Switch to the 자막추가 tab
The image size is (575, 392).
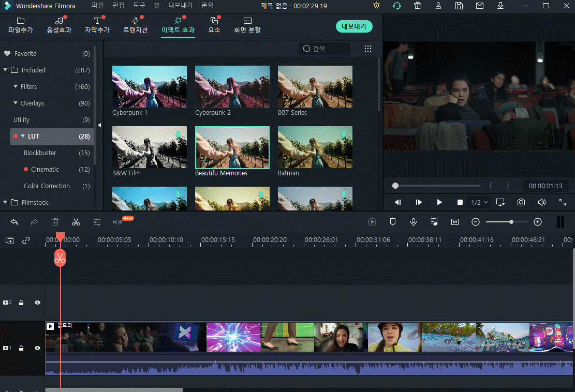click(x=97, y=25)
